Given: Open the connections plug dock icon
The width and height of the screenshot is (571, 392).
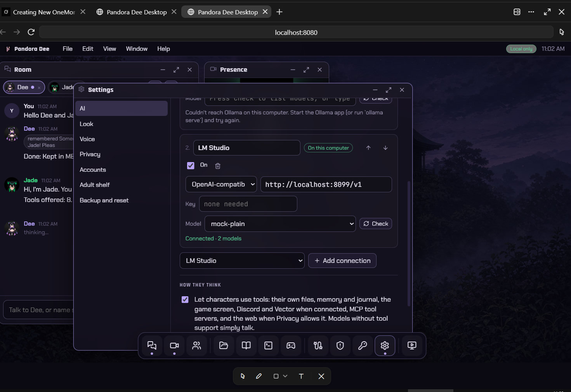Looking at the screenshot, I should [318, 345].
